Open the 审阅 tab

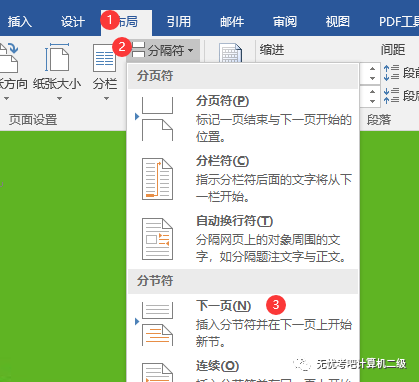[285, 22]
